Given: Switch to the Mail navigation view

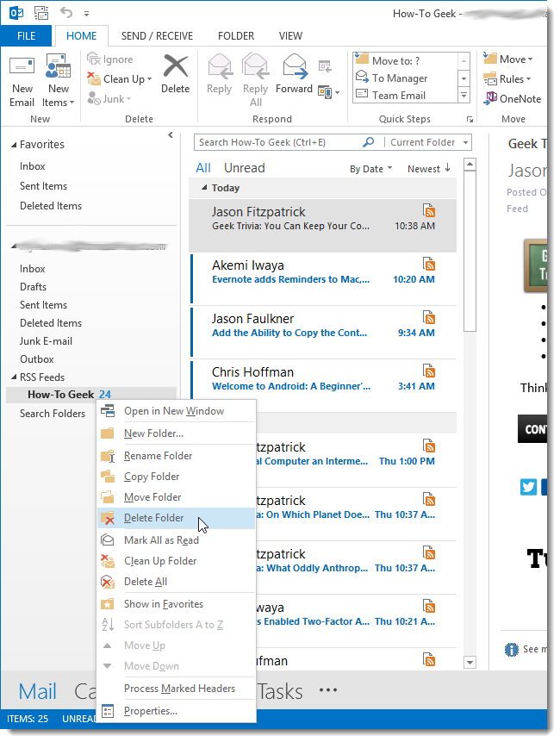Looking at the screenshot, I should (38, 691).
